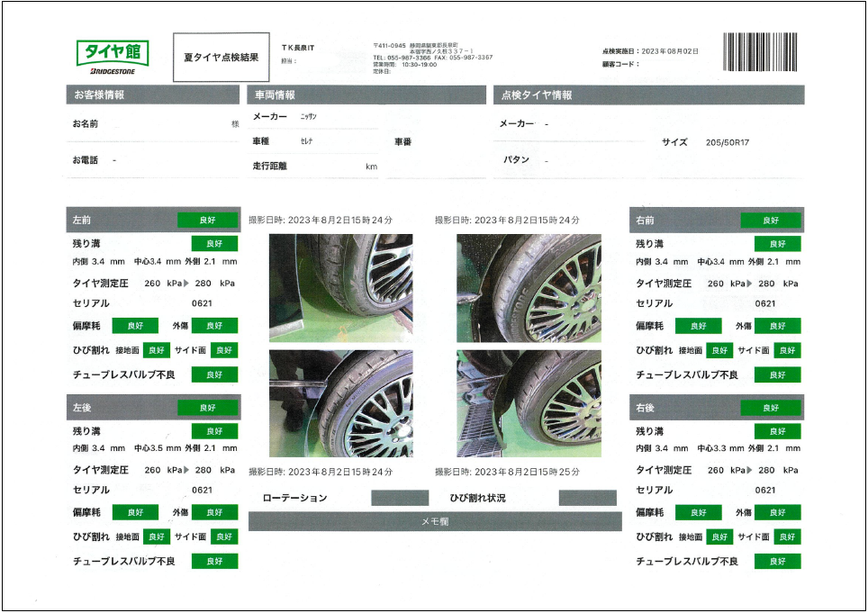Image resolution: width=868 pixels, height=613 pixels.
Task: Click the gray box next to ひび割れ状況
Action: (587, 498)
